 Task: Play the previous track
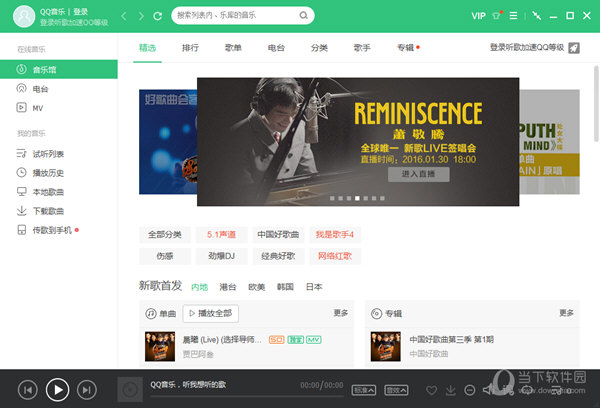click(x=28, y=390)
